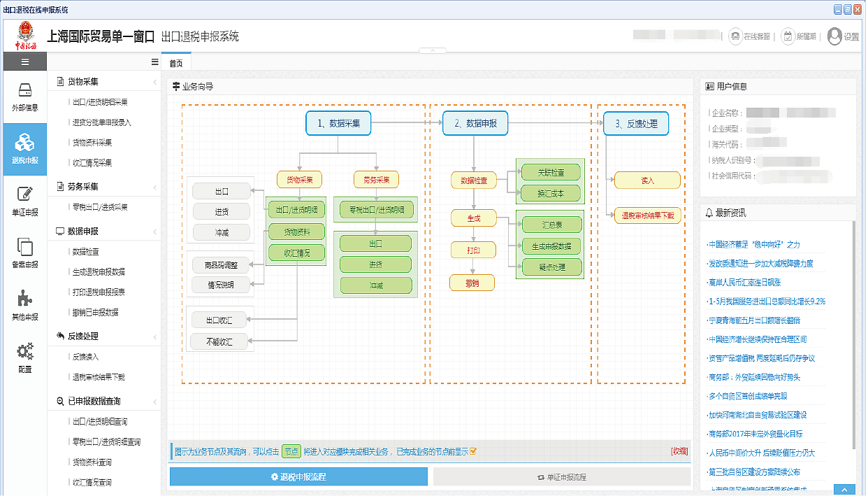Click the 数据检查 flowchart node
This screenshot has height=496, width=868.
pyautogui.click(x=474, y=180)
